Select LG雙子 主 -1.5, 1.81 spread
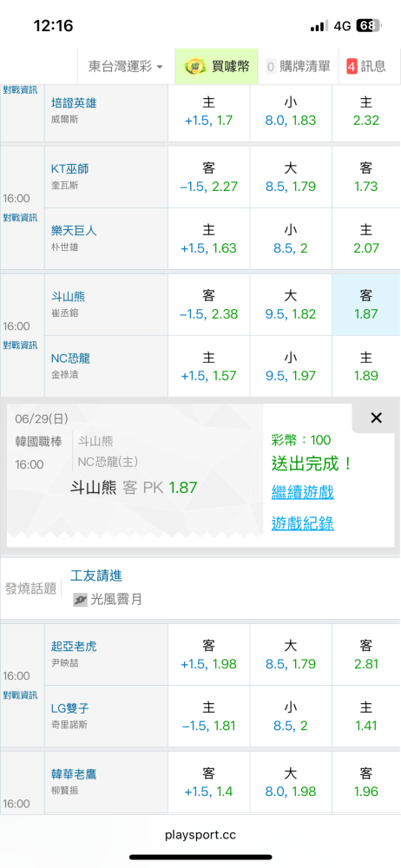The width and height of the screenshot is (401, 868). point(209,716)
